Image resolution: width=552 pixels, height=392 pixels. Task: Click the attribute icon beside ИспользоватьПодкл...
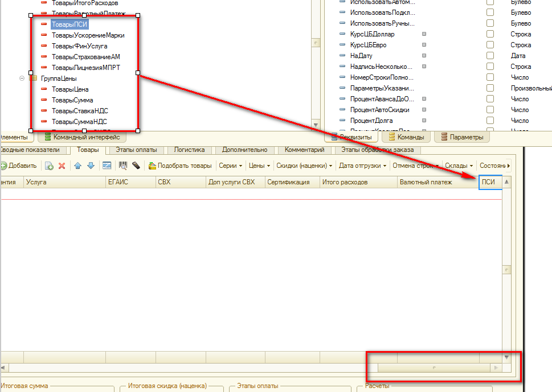point(342,13)
